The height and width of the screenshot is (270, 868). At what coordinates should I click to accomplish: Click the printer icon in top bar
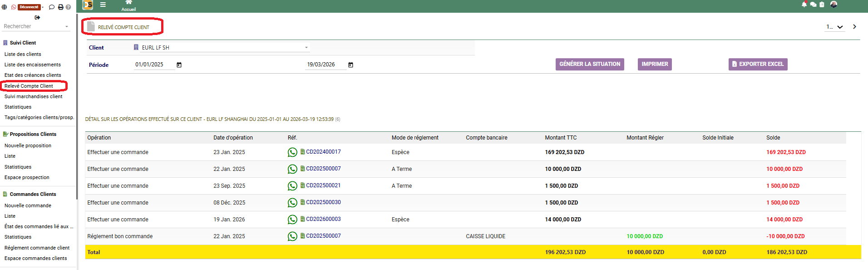click(60, 7)
